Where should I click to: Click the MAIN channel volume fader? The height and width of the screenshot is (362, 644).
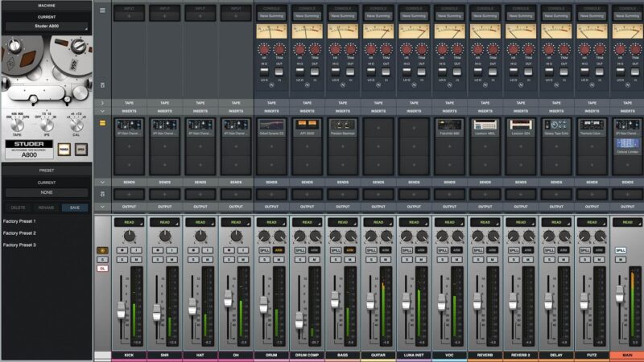coord(619,294)
